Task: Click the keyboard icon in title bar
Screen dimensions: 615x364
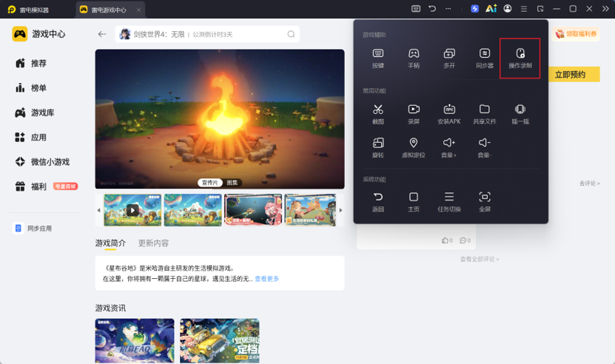Action: pos(416,9)
